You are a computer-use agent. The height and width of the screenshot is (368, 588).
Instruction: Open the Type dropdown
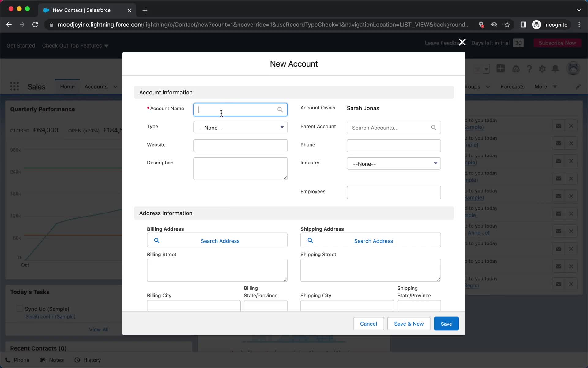(x=240, y=127)
